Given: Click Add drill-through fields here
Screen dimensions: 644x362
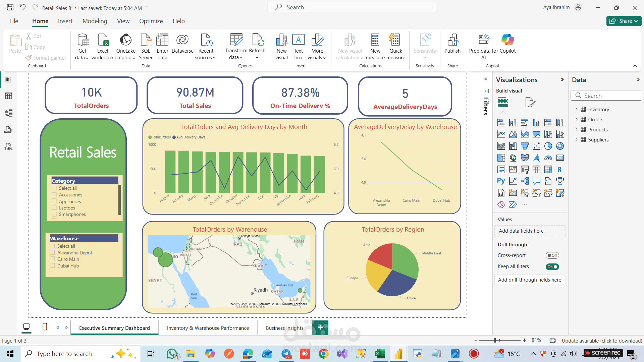Looking at the screenshot, I should click(530, 280).
